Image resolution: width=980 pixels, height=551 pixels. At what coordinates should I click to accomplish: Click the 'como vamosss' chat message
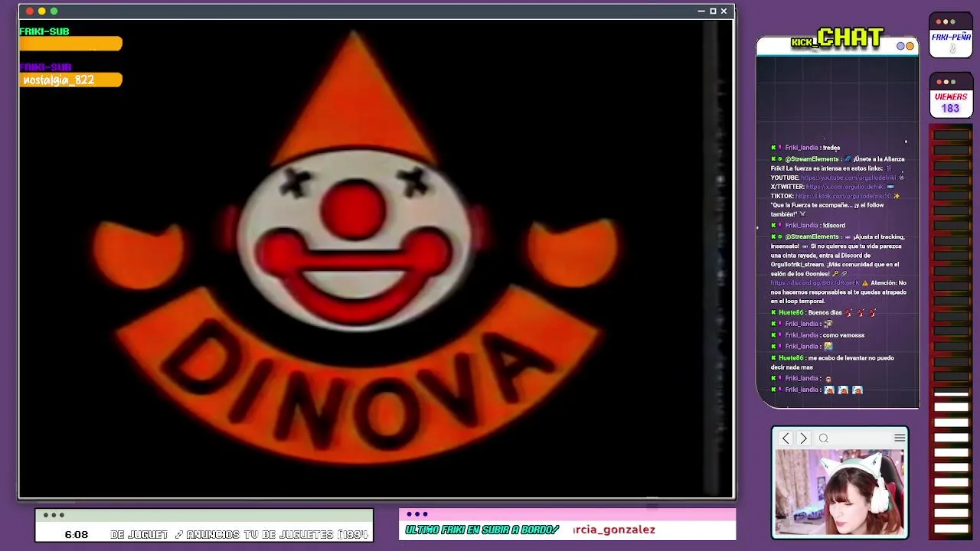[x=844, y=335]
